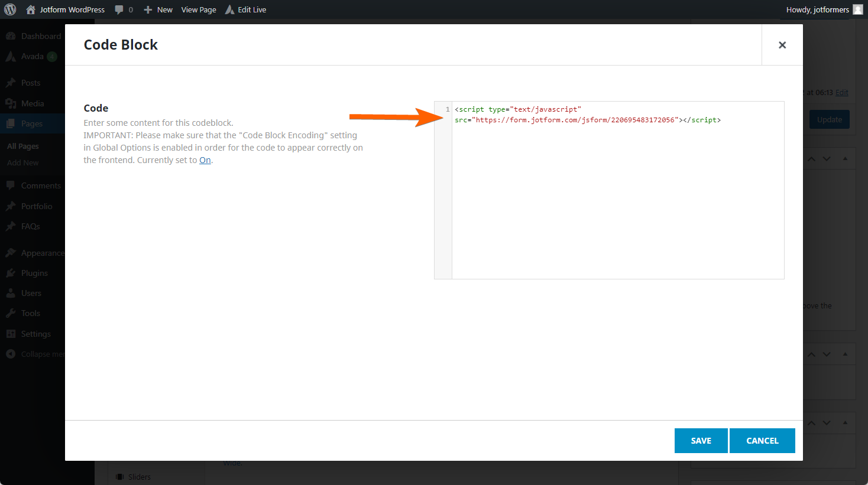Screen dimensions: 868x485
Task: Click inside the code editor text area
Action: point(618,190)
